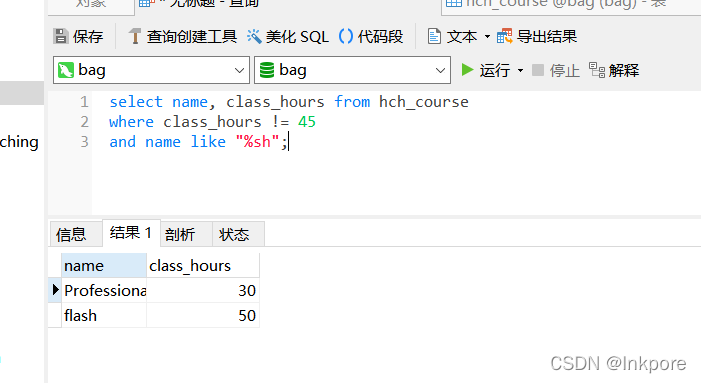Select the Professiona name cell
Image resolution: width=701 pixels, height=383 pixels.
pos(104,290)
